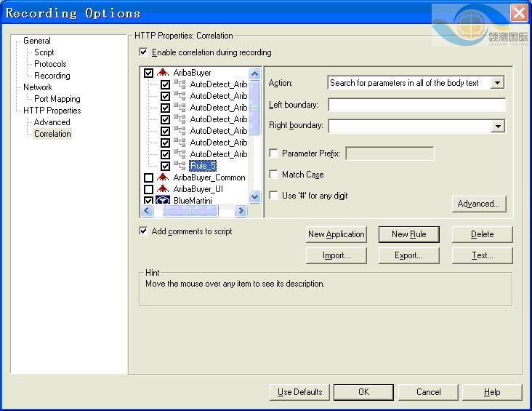The image size is (532, 411).
Task: Enable the Match Case option
Action: click(x=273, y=174)
